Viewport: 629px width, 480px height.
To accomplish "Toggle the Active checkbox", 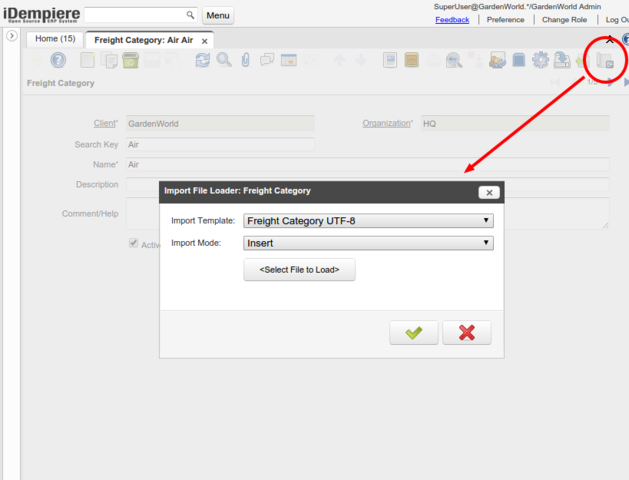I will (x=133, y=244).
